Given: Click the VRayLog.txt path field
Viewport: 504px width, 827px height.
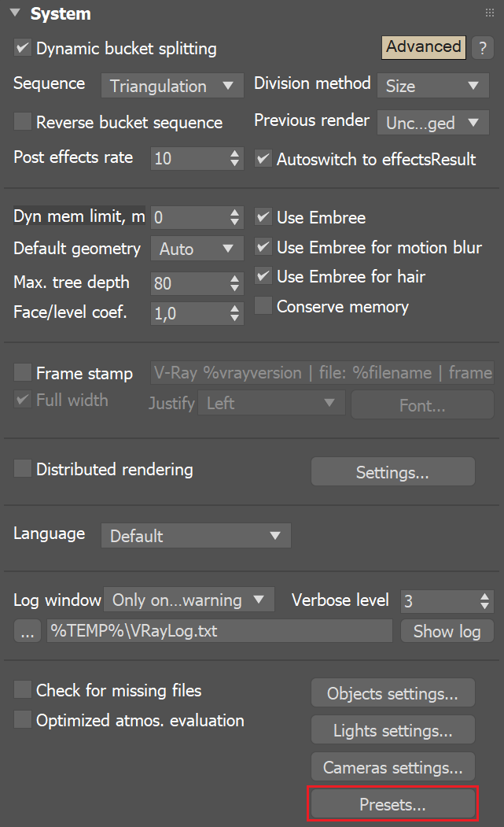Looking at the screenshot, I should coord(219,631).
